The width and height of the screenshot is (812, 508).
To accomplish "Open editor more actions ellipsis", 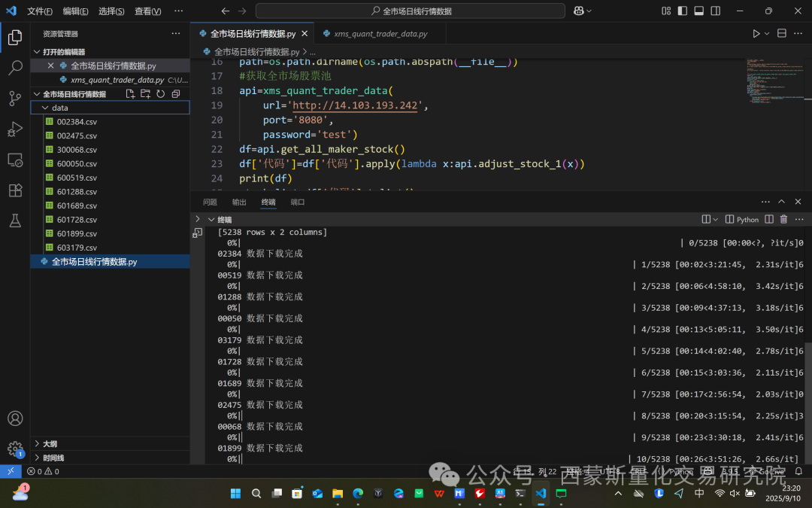I will 798,34.
